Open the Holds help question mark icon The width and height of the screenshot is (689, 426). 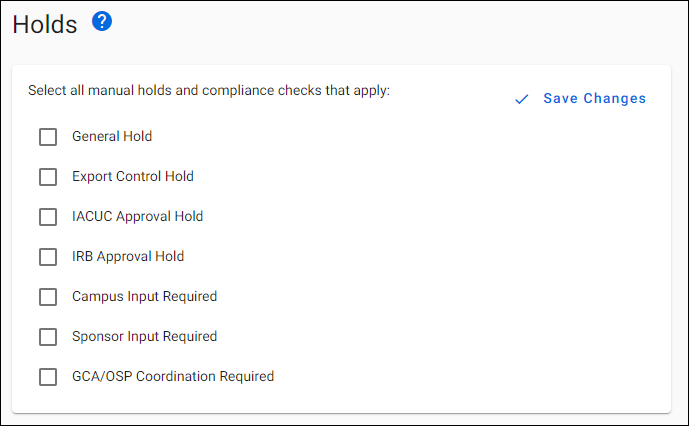coord(102,21)
